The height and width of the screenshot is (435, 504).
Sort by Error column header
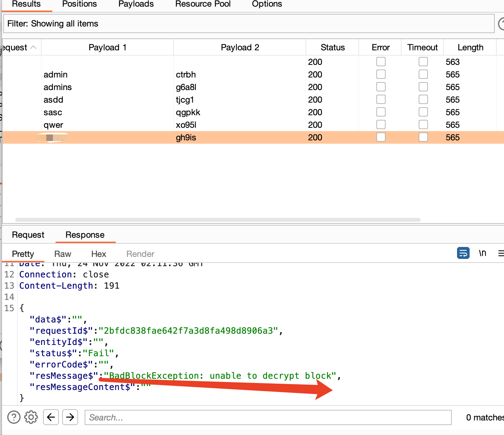click(380, 47)
